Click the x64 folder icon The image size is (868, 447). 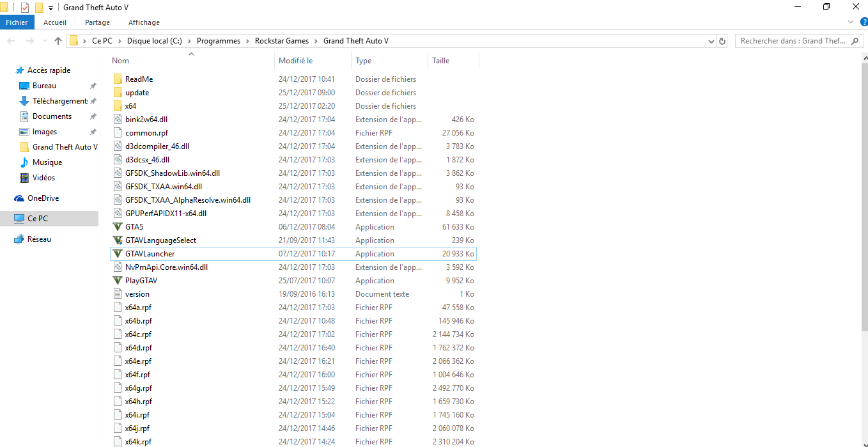117,106
